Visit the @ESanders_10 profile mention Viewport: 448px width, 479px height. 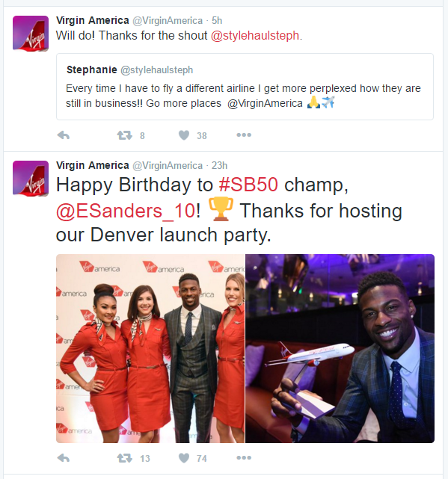(x=126, y=211)
